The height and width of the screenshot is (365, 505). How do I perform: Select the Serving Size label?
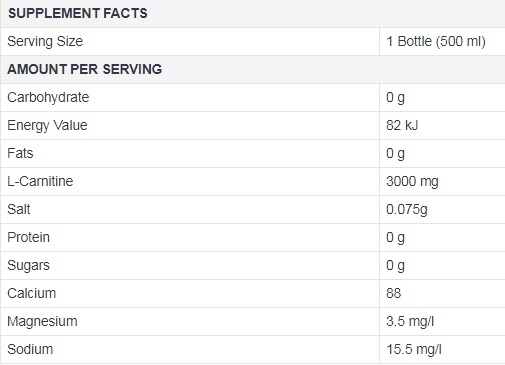click(45, 41)
